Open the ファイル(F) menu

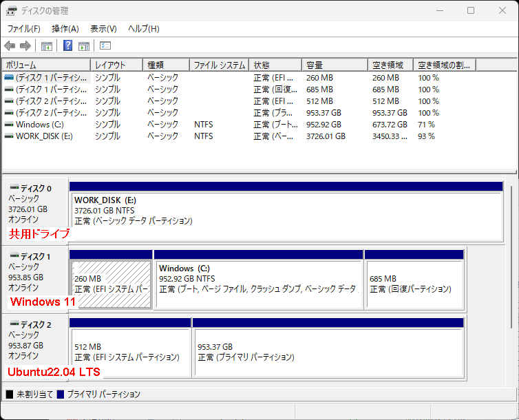(x=24, y=29)
